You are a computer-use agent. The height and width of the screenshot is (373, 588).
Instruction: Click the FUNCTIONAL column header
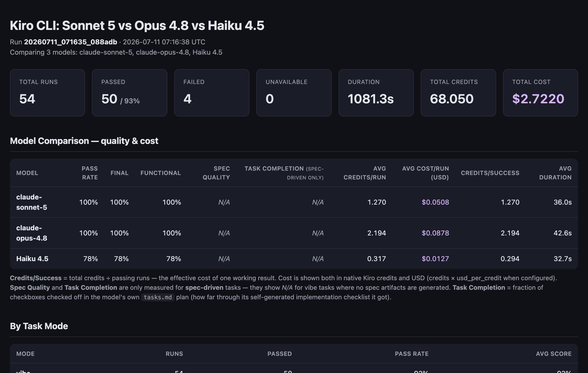click(x=161, y=173)
